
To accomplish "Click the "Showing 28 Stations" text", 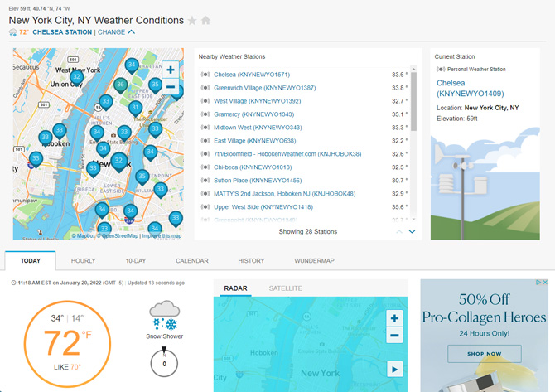I will [307, 231].
